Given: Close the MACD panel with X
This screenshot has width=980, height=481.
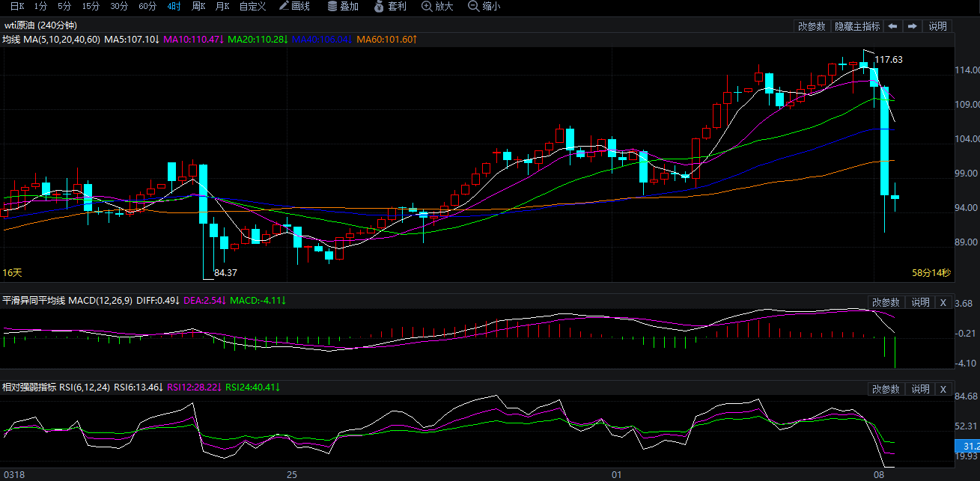Looking at the screenshot, I should tap(943, 302).
